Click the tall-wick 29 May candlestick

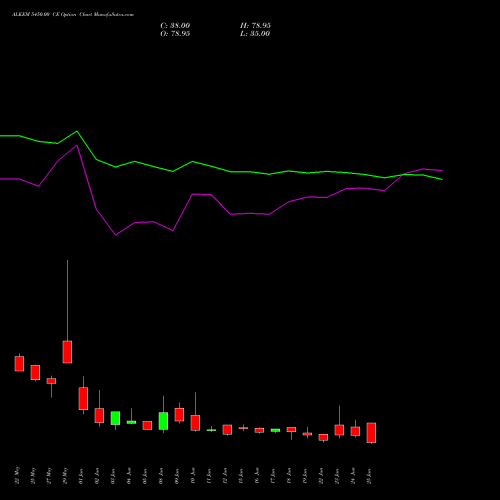[67, 352]
